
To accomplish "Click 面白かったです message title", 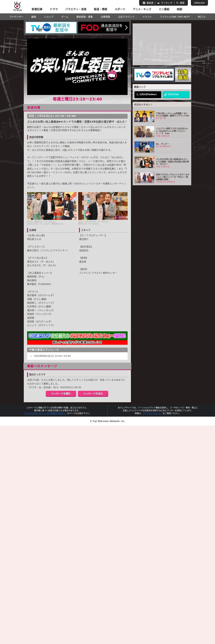I will point(37,374).
